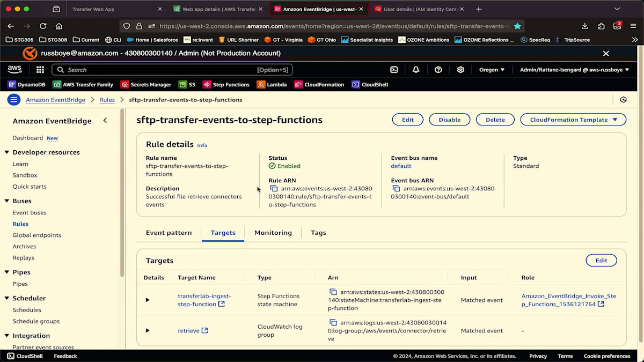Copy the log group target ARN

pyautogui.click(x=333, y=323)
